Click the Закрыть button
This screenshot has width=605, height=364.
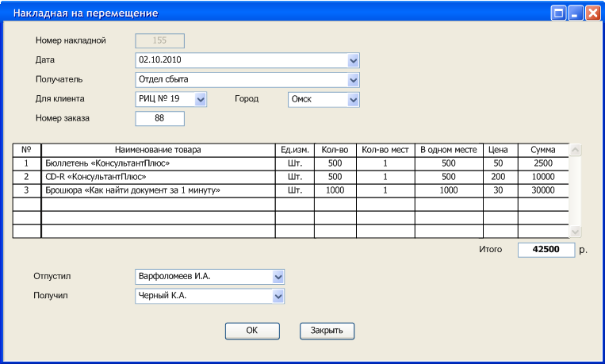(327, 331)
